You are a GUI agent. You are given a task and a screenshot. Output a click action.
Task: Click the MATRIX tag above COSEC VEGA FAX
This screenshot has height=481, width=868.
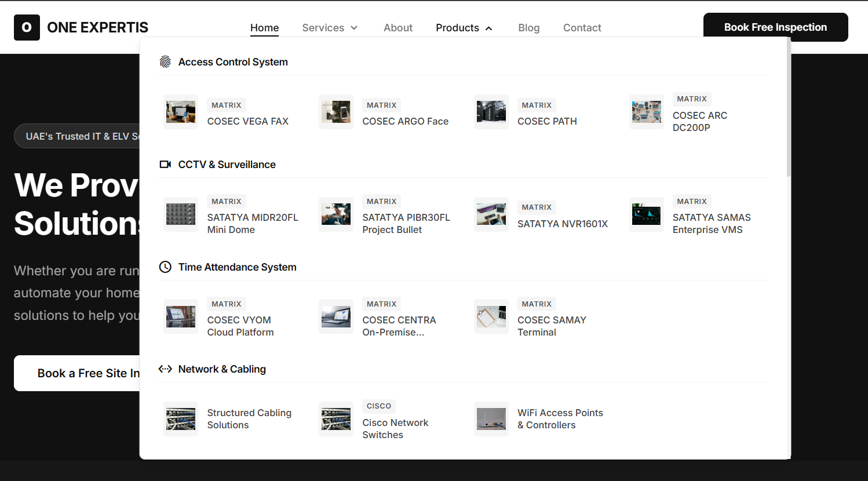click(227, 105)
